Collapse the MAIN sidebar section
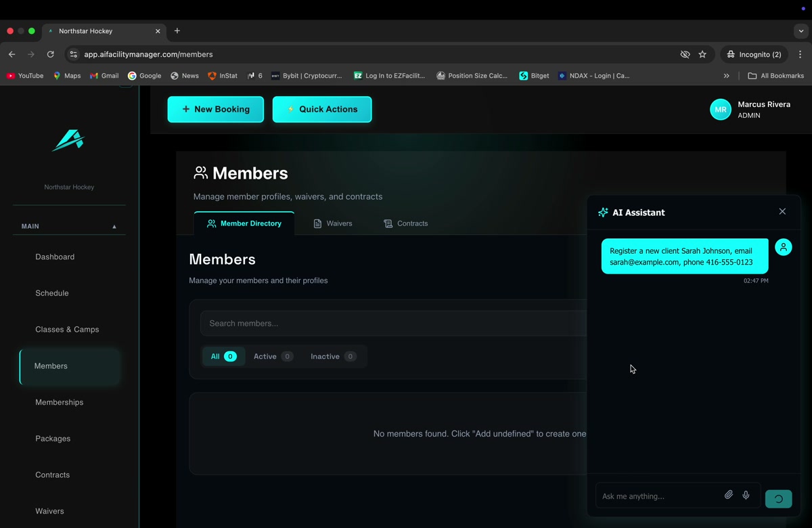This screenshot has height=528, width=812. click(x=114, y=227)
